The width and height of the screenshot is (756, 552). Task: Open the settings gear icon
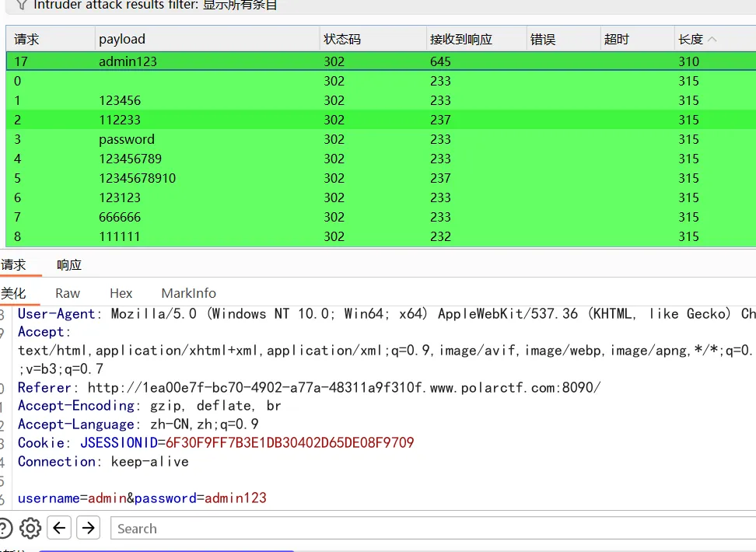(30, 528)
